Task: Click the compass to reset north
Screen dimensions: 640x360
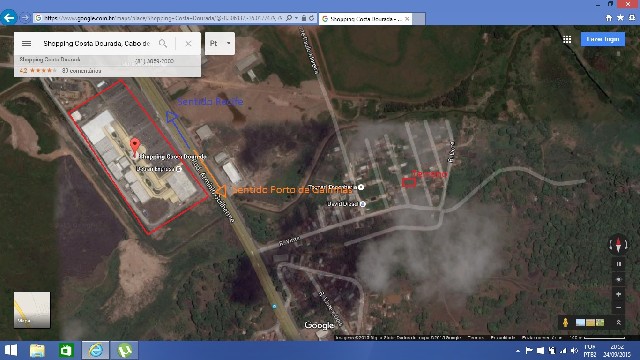Action: click(618, 245)
